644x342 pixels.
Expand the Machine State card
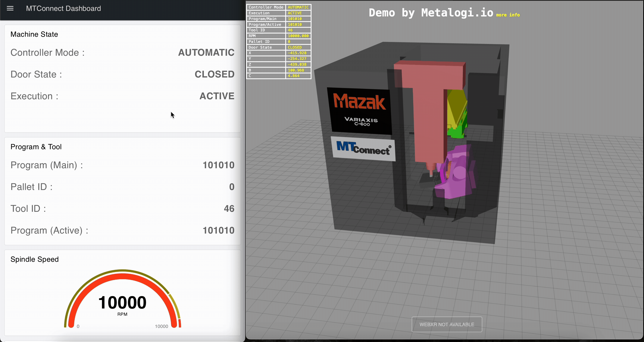(x=34, y=34)
